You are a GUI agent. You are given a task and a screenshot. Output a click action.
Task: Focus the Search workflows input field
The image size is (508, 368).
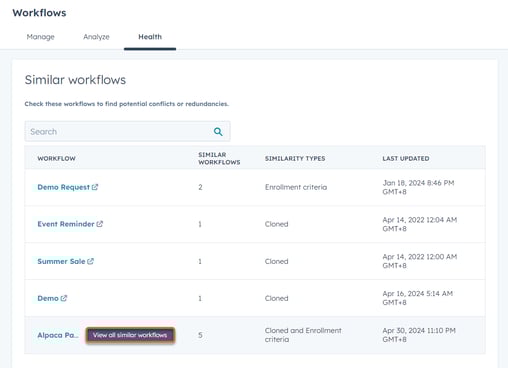[x=127, y=132]
